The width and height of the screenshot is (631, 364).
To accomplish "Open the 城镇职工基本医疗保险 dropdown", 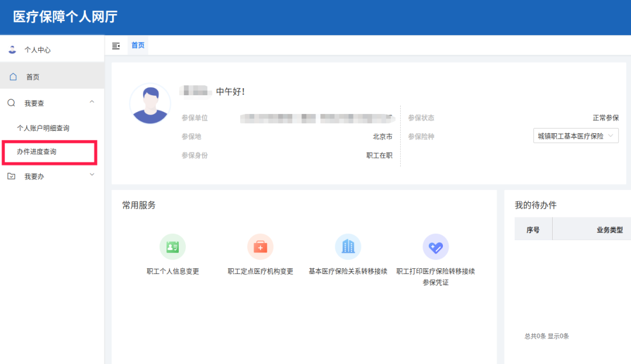I will coord(575,136).
